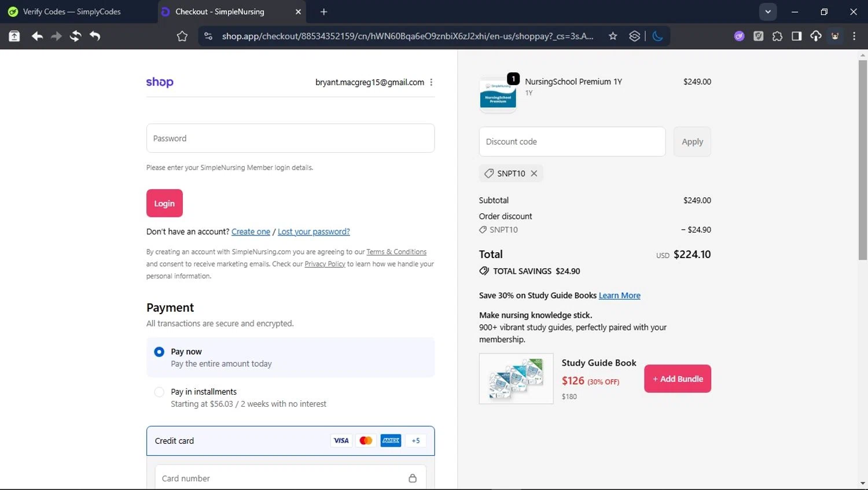Select the Pay now option
The image size is (868, 490).
click(x=159, y=352)
